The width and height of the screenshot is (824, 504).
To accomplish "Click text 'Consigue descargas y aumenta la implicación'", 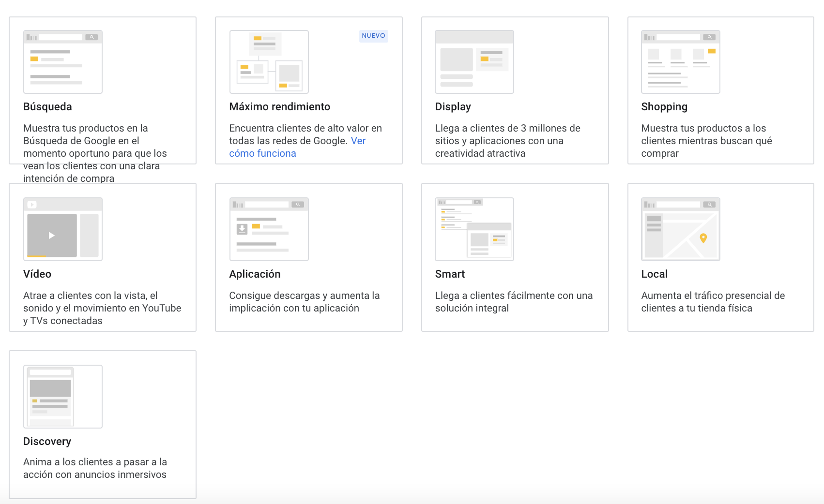I will [x=305, y=302].
